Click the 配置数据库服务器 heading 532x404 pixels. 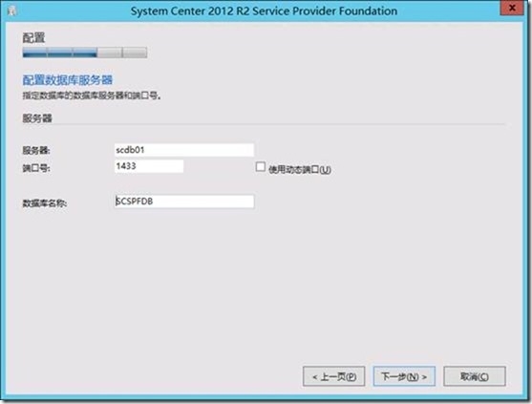click(x=67, y=80)
